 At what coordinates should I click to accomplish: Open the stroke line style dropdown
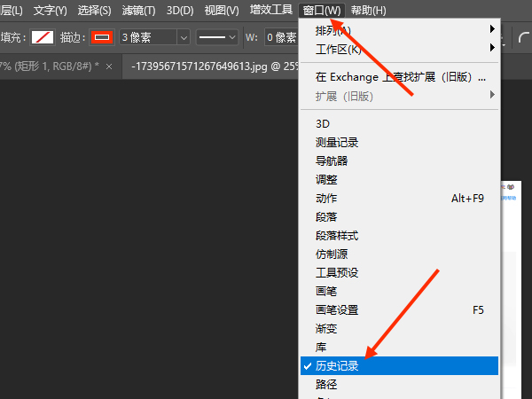point(216,37)
